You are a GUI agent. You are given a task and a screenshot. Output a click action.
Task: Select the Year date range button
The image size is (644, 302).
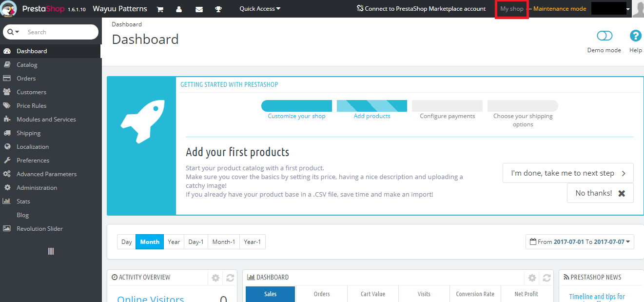click(174, 242)
